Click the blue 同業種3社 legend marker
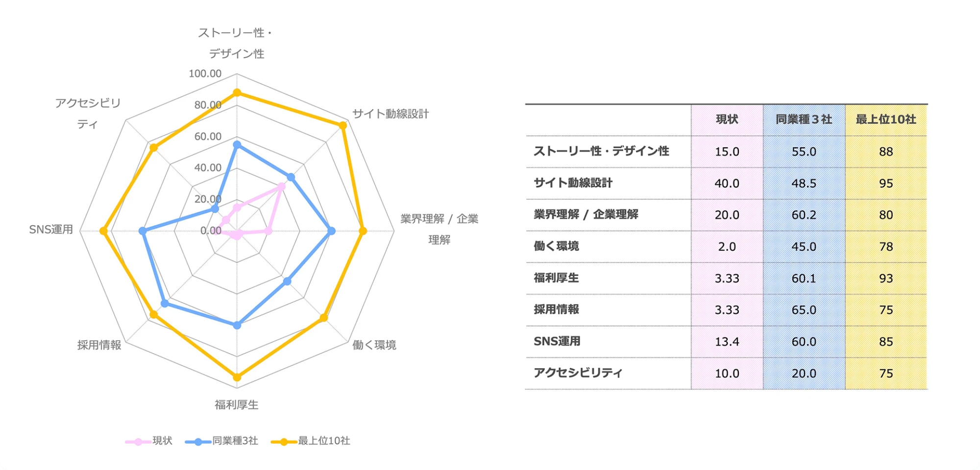 (198, 442)
